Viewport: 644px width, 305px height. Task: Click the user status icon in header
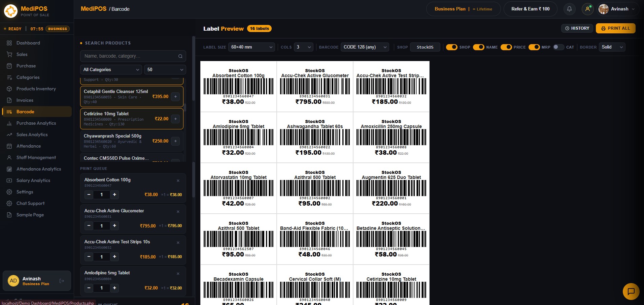tap(587, 9)
